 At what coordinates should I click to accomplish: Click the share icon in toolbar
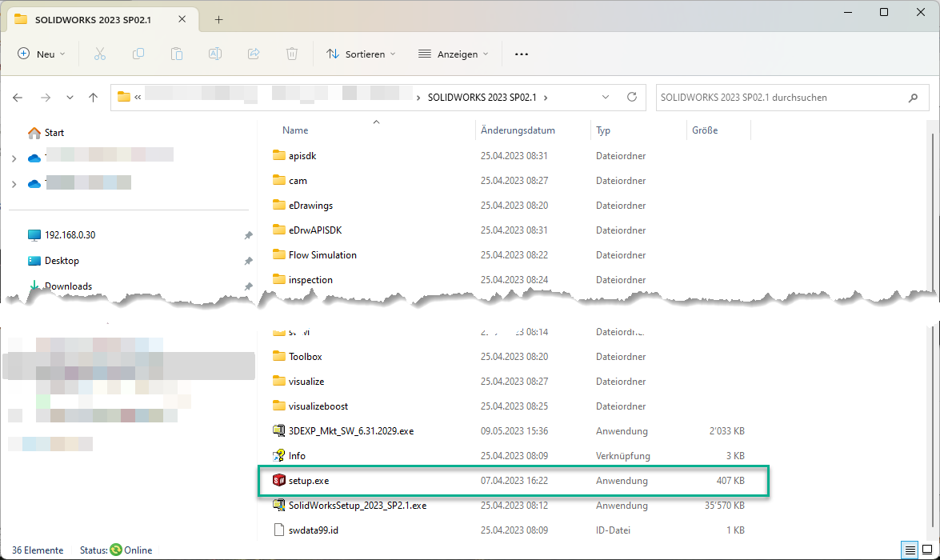254,54
